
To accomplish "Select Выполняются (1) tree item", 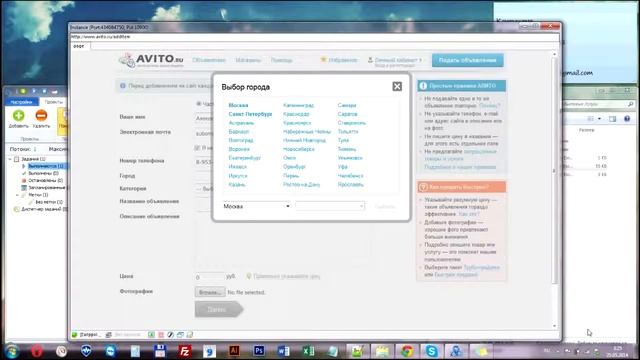I will [x=46, y=166].
